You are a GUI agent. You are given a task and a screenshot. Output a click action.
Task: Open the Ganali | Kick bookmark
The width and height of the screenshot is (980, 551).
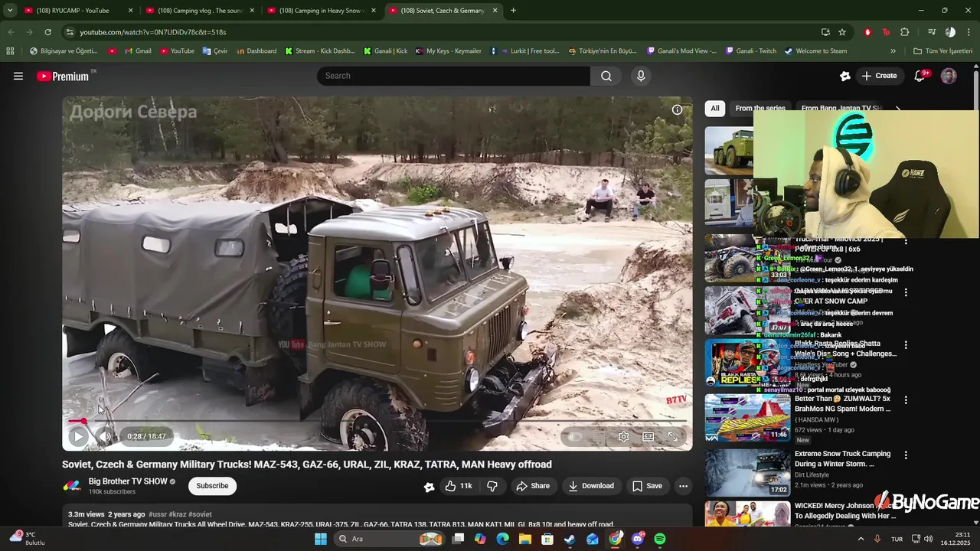[385, 51]
